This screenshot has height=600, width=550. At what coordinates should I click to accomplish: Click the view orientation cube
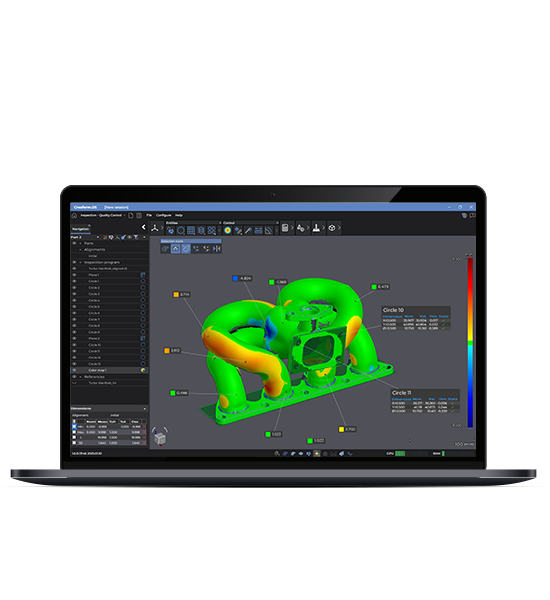[160, 437]
